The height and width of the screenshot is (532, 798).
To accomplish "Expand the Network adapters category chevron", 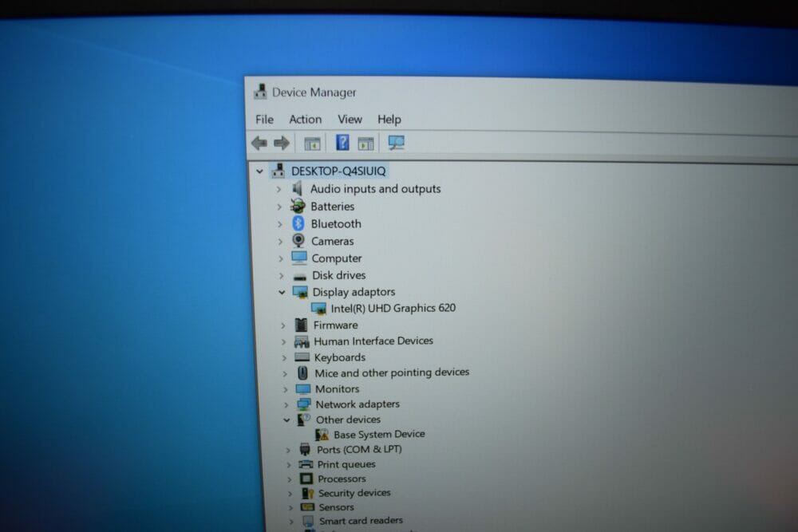I will (286, 405).
